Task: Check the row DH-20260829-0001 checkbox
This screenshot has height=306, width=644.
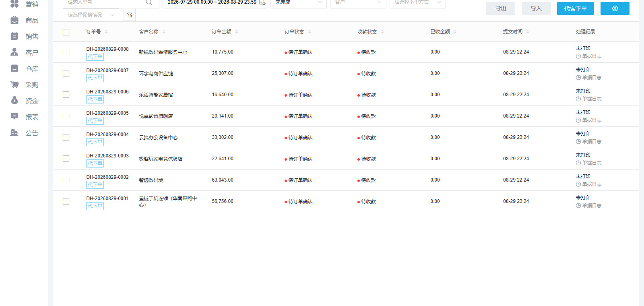Action: point(66,201)
